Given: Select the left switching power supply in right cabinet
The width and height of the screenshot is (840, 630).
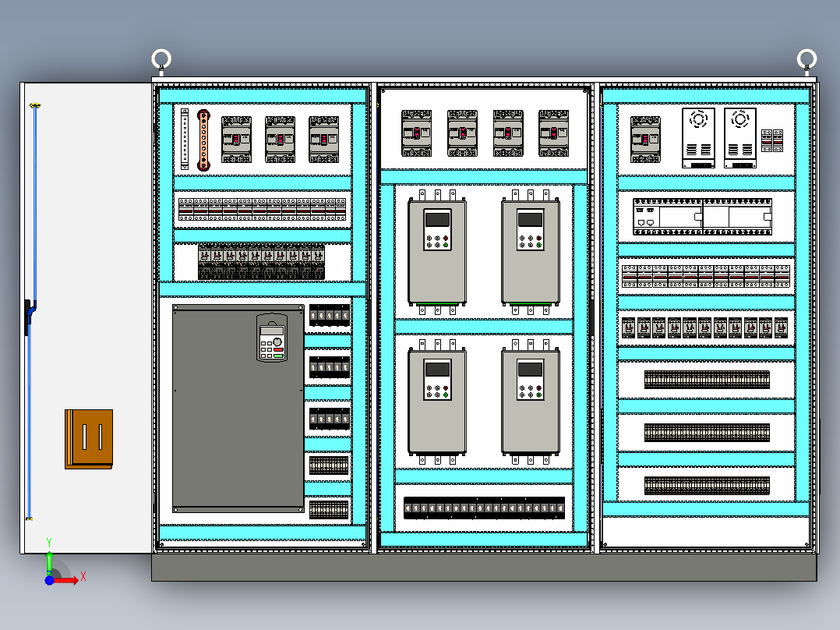Looking at the screenshot, I should (x=698, y=138).
